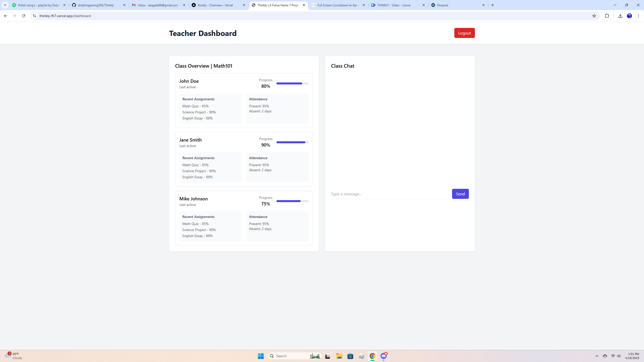Image resolution: width=644 pixels, height=362 pixels.
Task: Focus the Type a message field
Action: point(390,194)
